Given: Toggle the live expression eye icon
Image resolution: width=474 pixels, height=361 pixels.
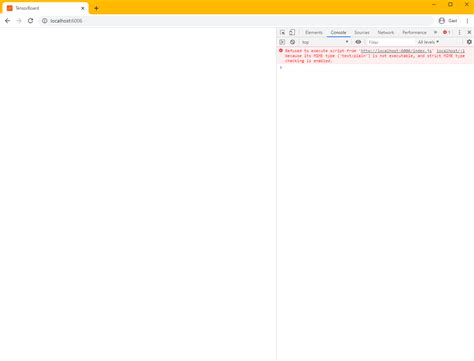Looking at the screenshot, I should (x=358, y=42).
